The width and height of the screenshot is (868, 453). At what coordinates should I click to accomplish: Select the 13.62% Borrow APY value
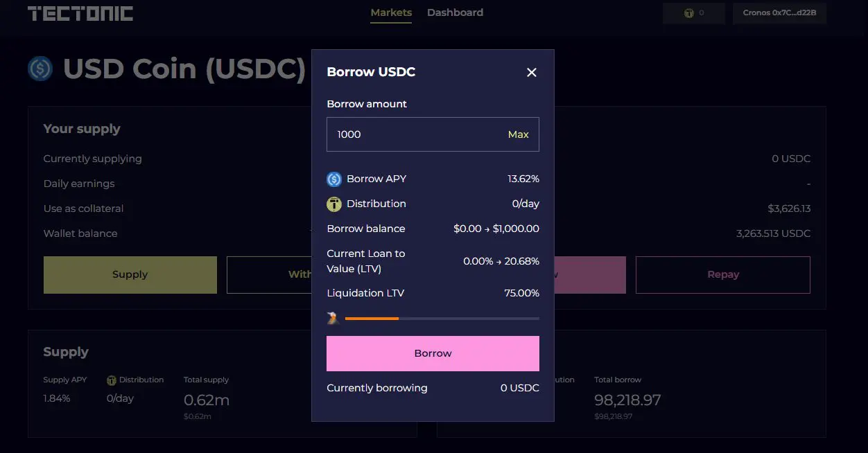click(x=523, y=179)
